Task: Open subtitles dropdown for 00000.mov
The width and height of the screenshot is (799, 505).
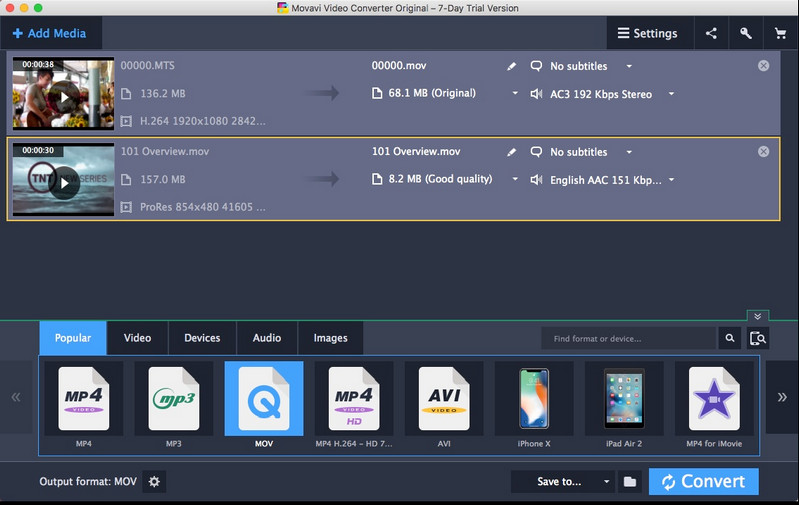Action: pos(629,66)
